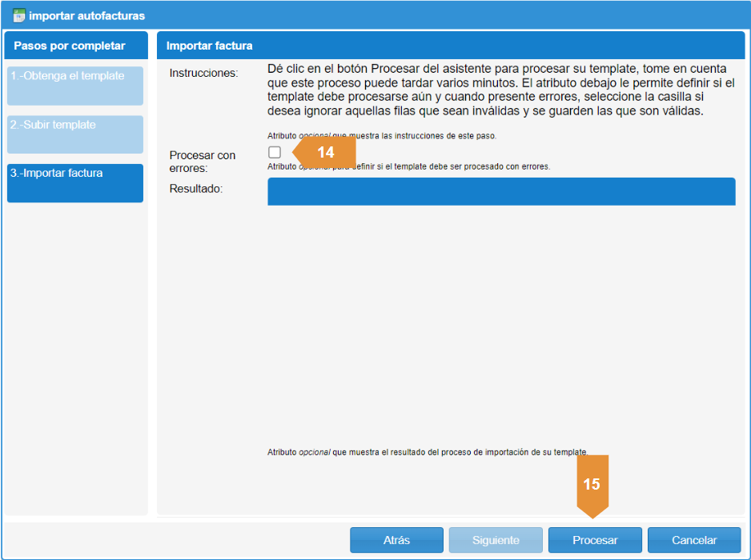Viewport: 751px width, 560px height.
Task: Go to step 2 Subir template
Action: tap(75, 134)
